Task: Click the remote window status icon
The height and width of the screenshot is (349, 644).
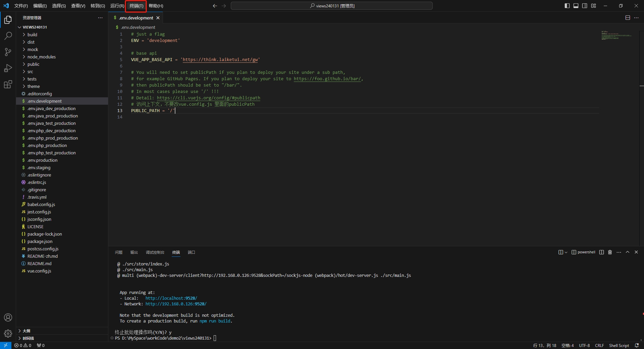Action: [6, 345]
